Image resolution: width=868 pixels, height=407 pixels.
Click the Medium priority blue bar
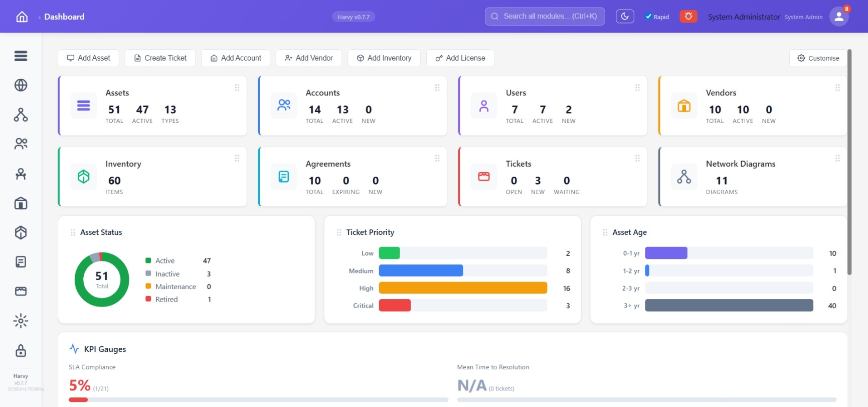[421, 271]
